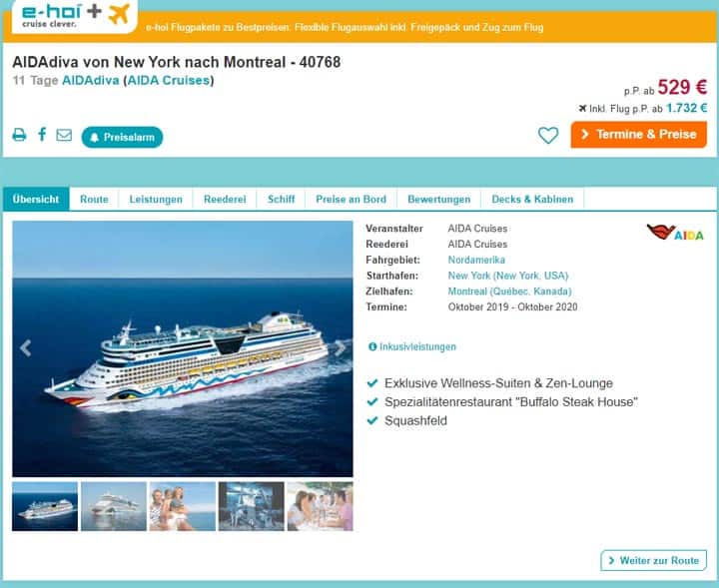This screenshot has width=719, height=588.
Task: Open the Bewertungen tab
Action: pos(438,200)
